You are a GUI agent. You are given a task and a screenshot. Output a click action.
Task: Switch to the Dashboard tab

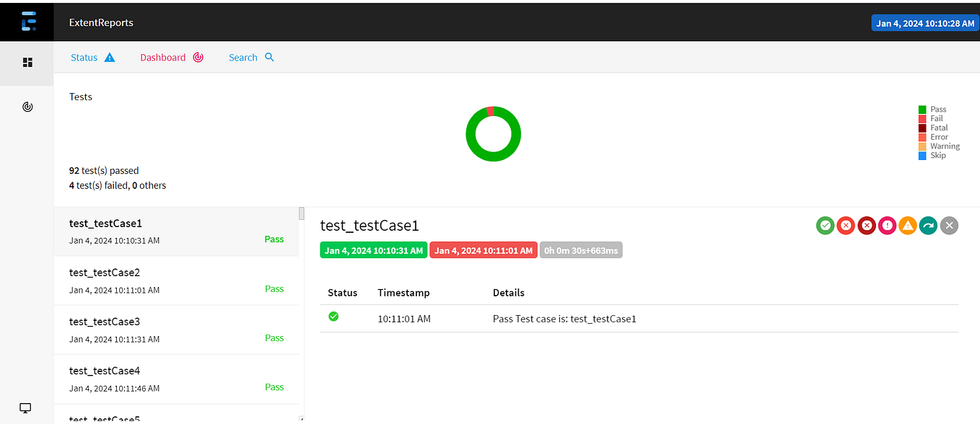162,57
